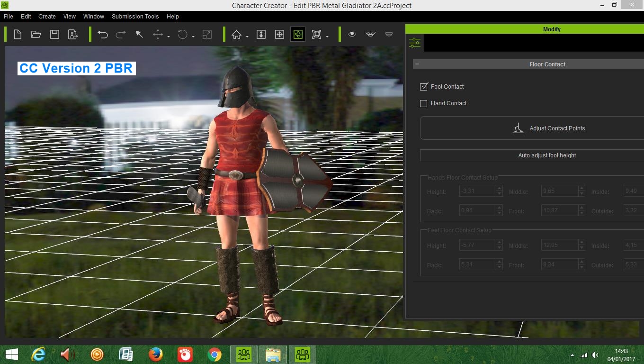Click the eye icon in the toolbar
Viewport: 644px width, 364px height.
click(x=352, y=35)
